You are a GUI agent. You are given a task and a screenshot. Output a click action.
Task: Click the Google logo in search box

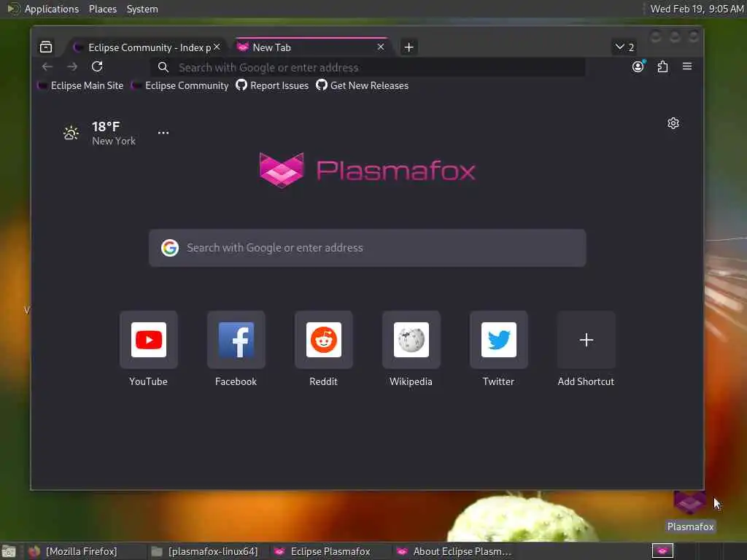pos(169,248)
